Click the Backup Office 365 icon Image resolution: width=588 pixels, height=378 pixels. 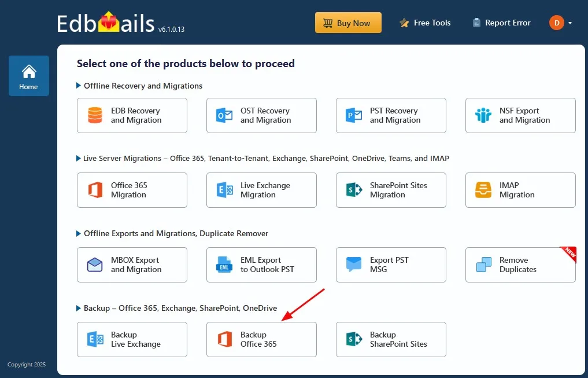click(x=224, y=339)
